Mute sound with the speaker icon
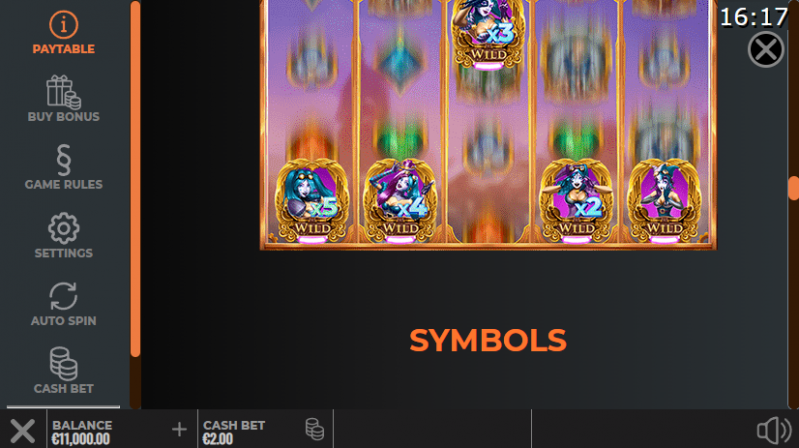 click(774, 430)
